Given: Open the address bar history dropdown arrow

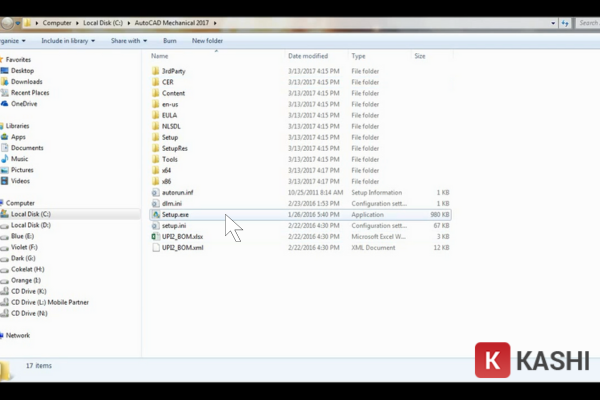Looking at the screenshot, I should click(553, 23).
